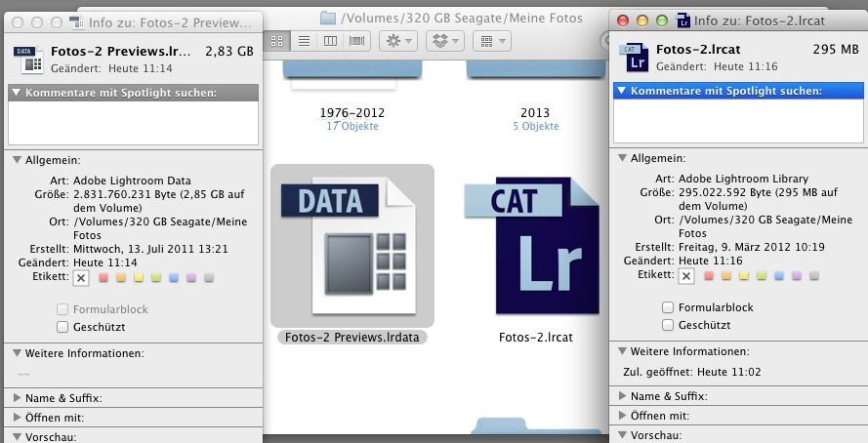Expand Öffnen mit in Fotos-2 Previews info
Viewport: 868px width, 443px height.
[18, 418]
